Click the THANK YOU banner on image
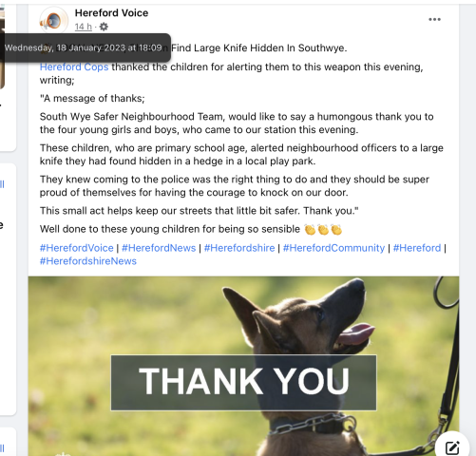476x456 pixels. [243, 383]
